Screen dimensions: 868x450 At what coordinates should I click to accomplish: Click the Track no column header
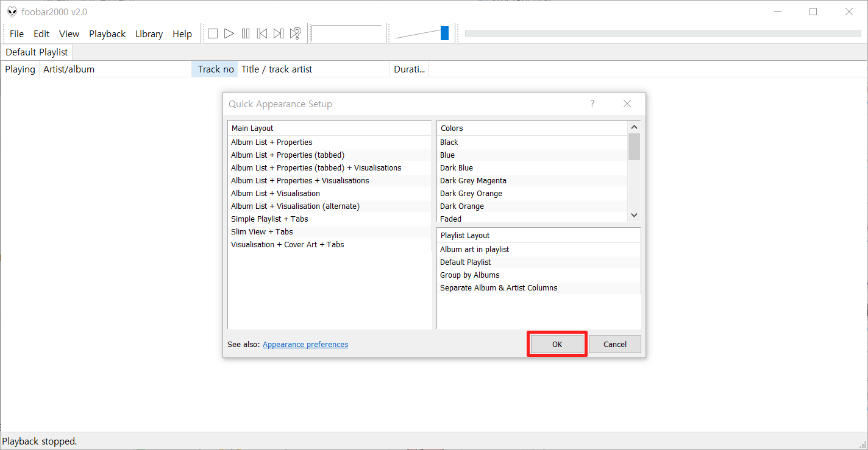(x=215, y=69)
